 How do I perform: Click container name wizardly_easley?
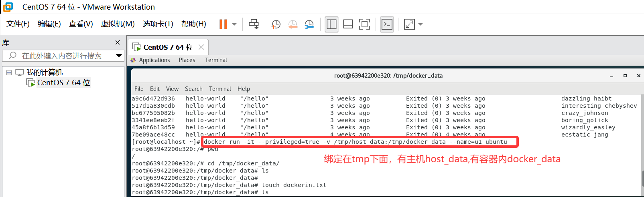[x=588, y=127]
